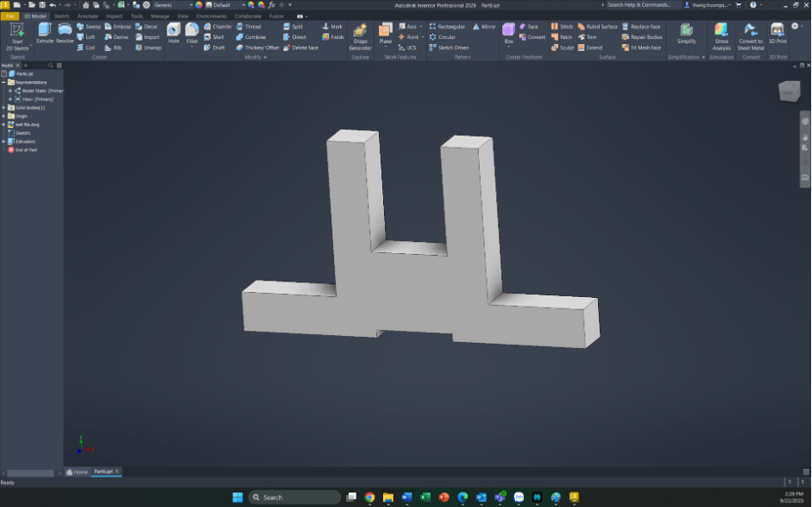The image size is (812, 507).
Task: Create a freeform Box
Action: pyautogui.click(x=508, y=35)
